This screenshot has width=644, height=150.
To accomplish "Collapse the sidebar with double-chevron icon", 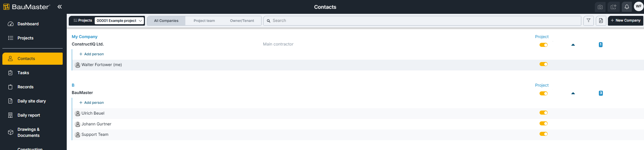I will (x=60, y=7).
